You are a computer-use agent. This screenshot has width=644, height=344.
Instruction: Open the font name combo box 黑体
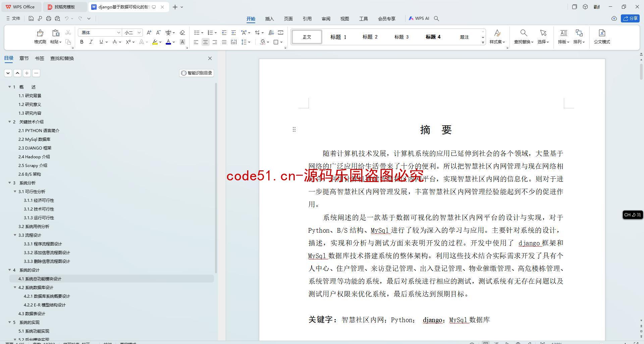point(100,33)
